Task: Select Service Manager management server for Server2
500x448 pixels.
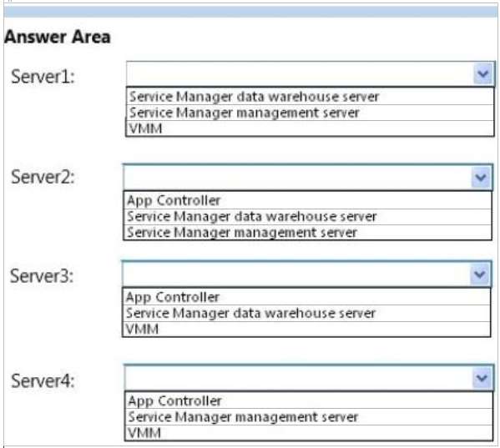Action: click(307, 232)
